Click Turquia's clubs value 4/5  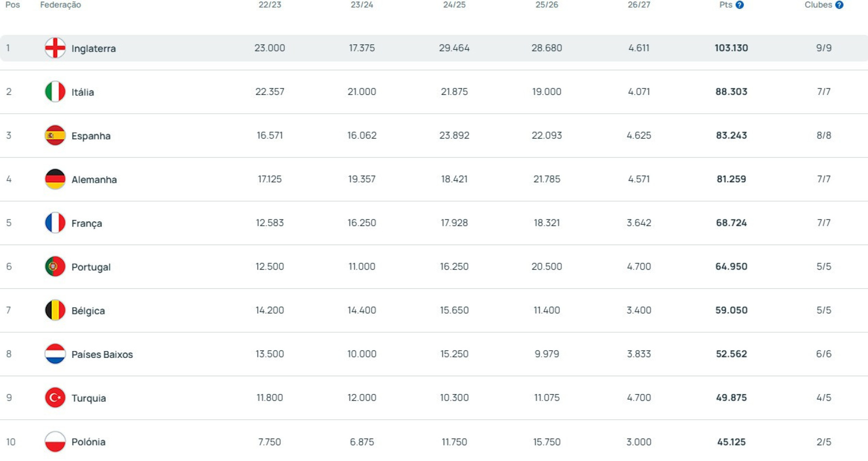[824, 398]
